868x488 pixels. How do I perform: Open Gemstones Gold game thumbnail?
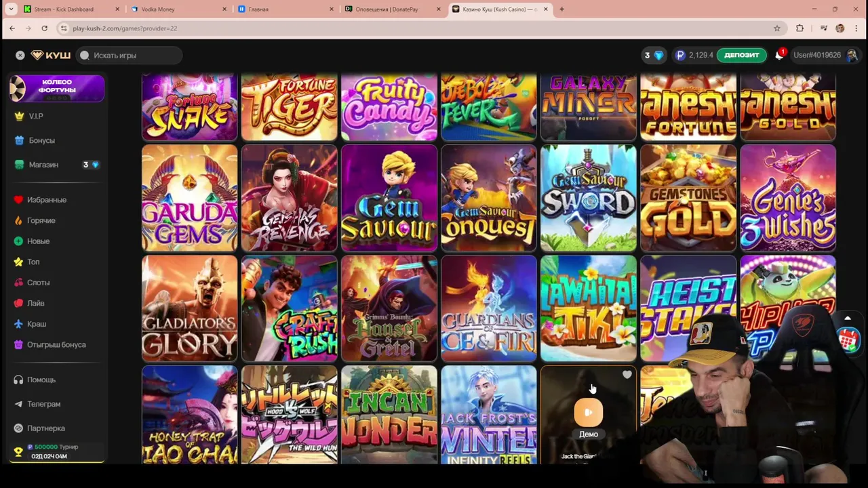click(x=688, y=198)
